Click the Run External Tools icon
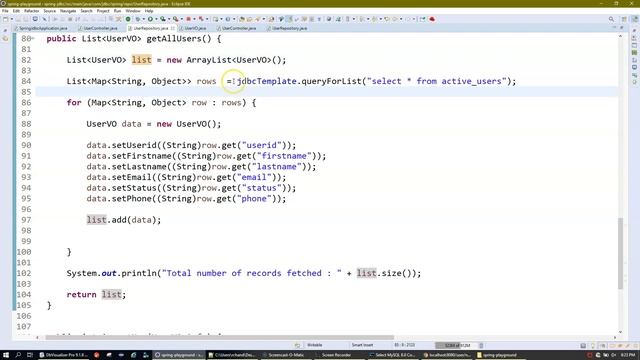 tap(176, 19)
